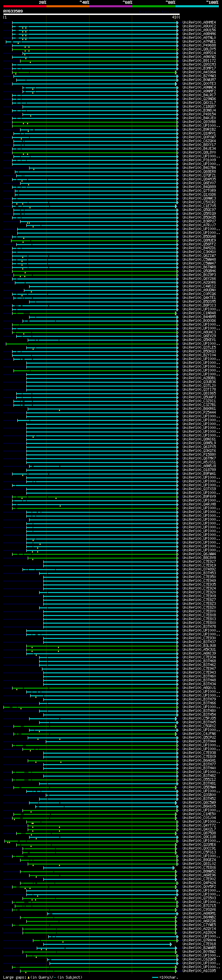
Task: Select the UniRef100_B3TH79 hit label
Action: (199, 699)
